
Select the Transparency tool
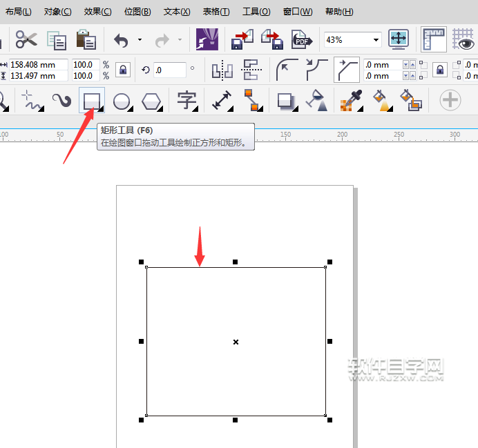[x=317, y=100]
